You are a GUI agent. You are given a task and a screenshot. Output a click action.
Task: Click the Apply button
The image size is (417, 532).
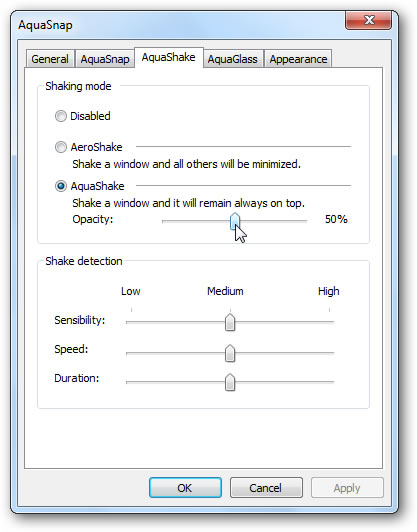pos(347,488)
